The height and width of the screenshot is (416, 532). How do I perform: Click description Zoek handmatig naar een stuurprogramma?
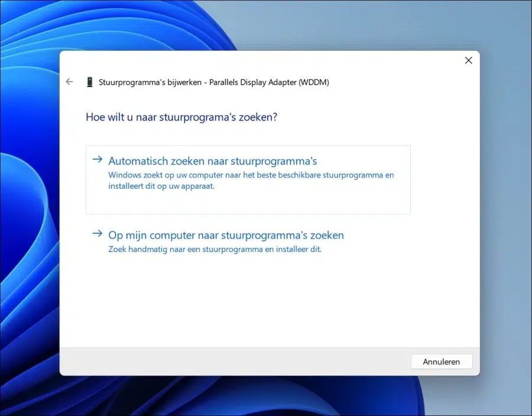(215, 249)
